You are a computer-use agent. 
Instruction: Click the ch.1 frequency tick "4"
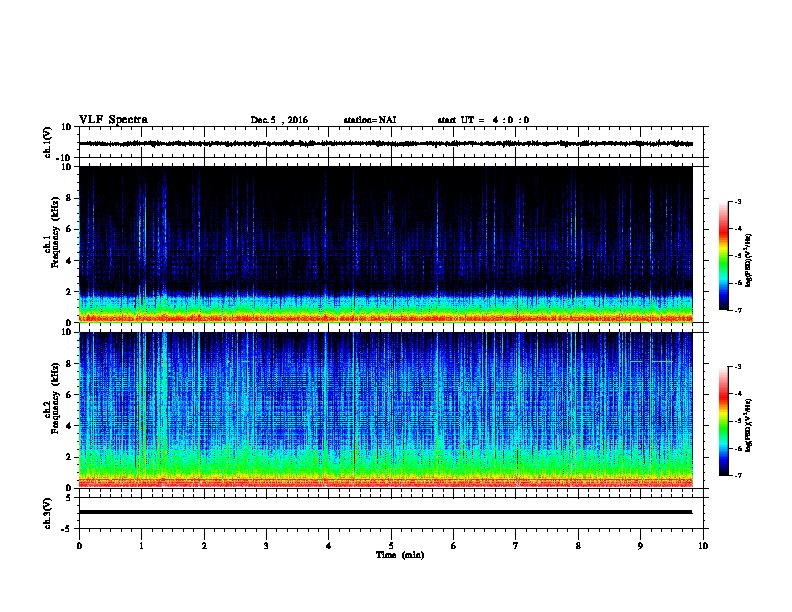pos(69,261)
